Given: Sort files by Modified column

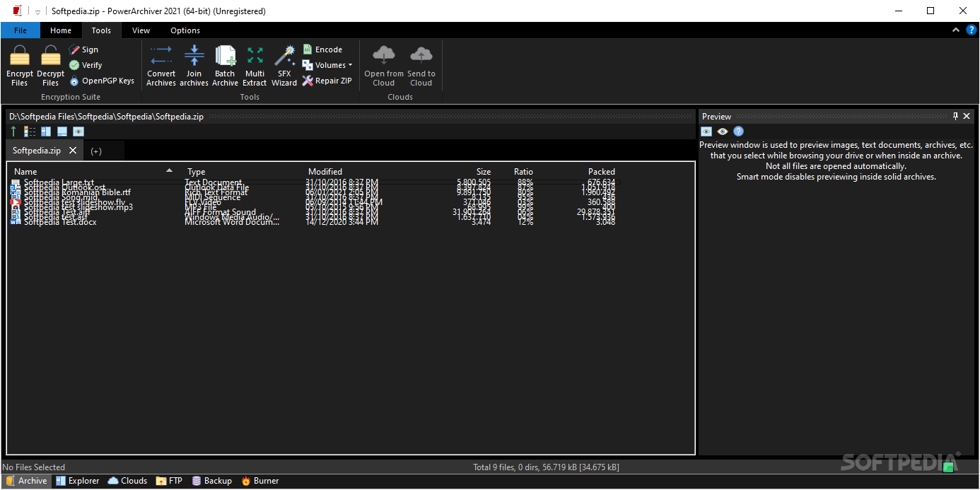Looking at the screenshot, I should click(x=325, y=171).
